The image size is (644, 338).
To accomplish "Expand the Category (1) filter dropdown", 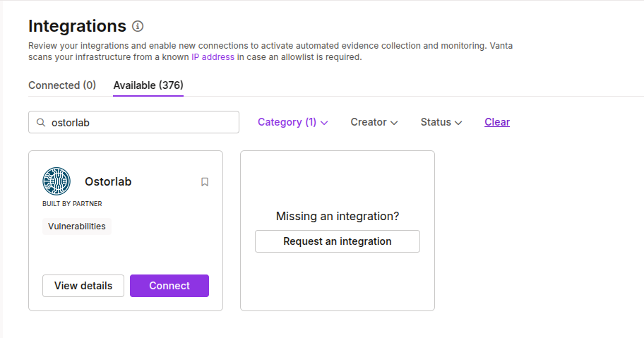I will (292, 122).
